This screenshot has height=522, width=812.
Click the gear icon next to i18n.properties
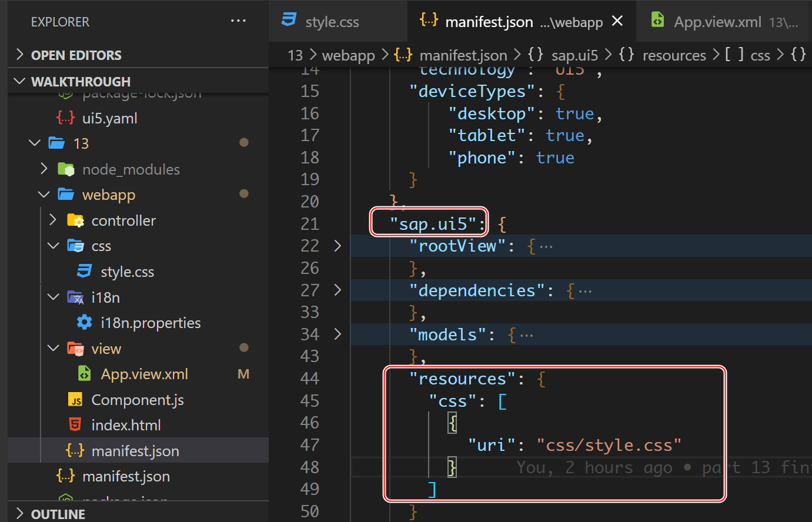[84, 322]
